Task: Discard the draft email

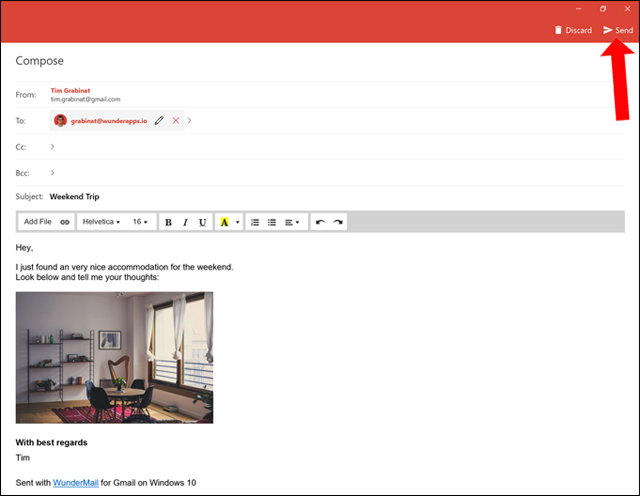Action: pos(573,30)
